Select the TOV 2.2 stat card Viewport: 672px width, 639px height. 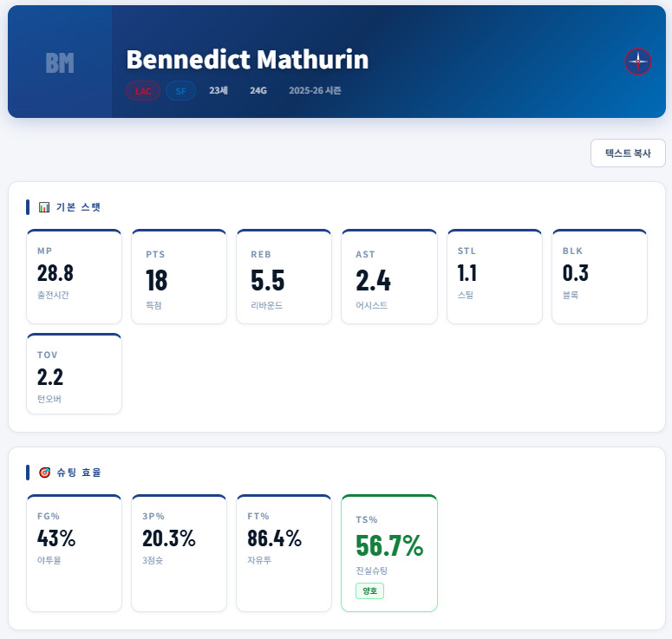point(74,374)
